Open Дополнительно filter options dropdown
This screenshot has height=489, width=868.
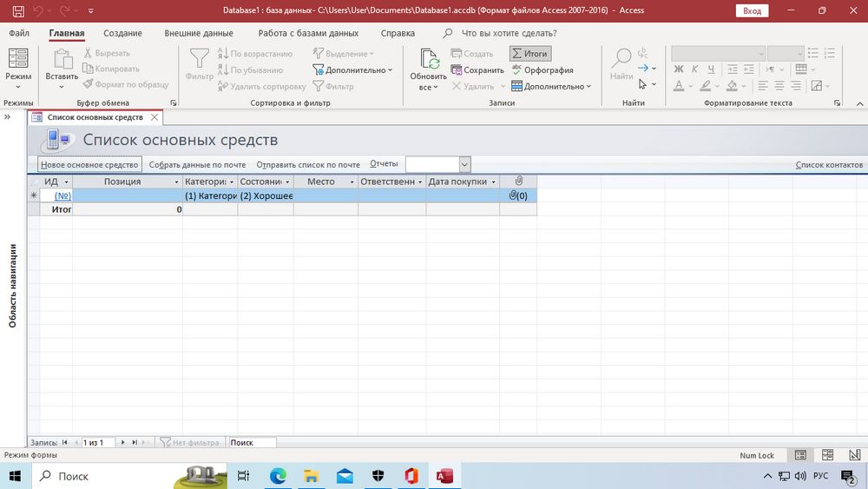[352, 69]
